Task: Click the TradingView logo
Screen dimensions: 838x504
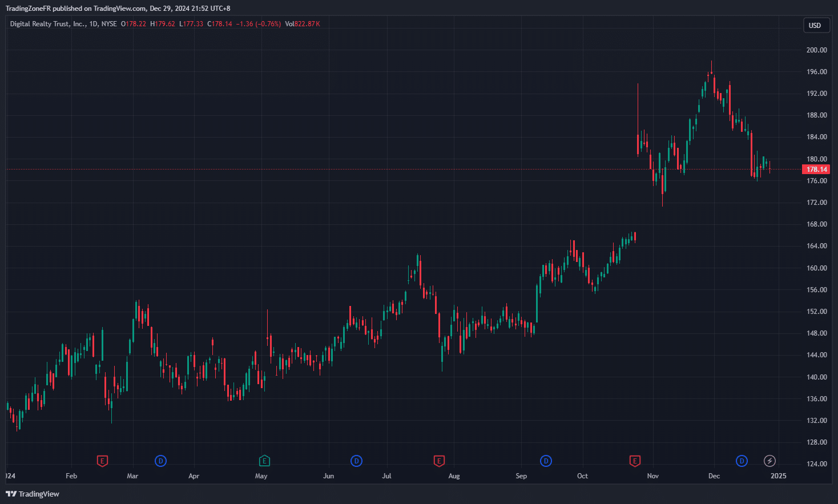Action: pos(33,494)
